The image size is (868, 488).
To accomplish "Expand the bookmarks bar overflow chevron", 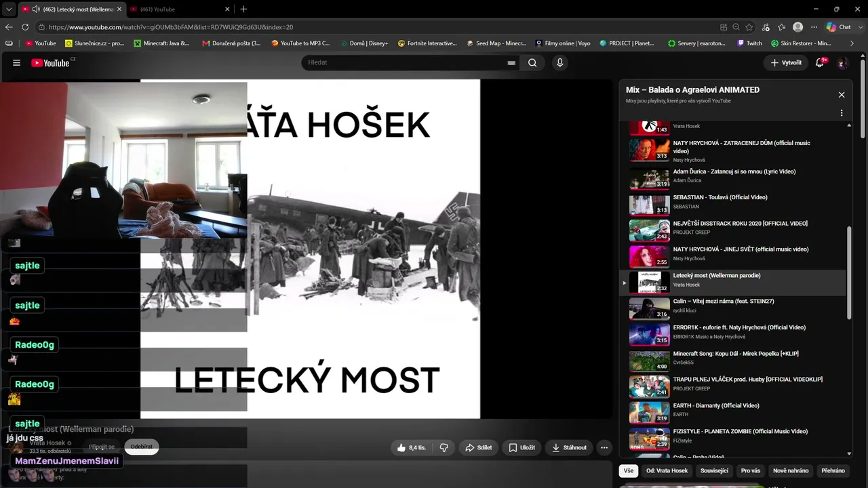I will click(853, 43).
